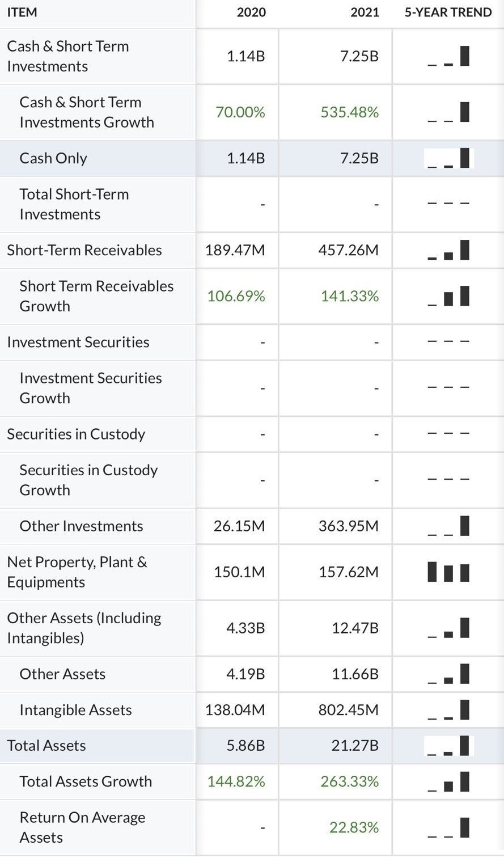504x858 pixels.
Task: Click the Securities in Custody row label
Action: pyautogui.click(x=76, y=434)
